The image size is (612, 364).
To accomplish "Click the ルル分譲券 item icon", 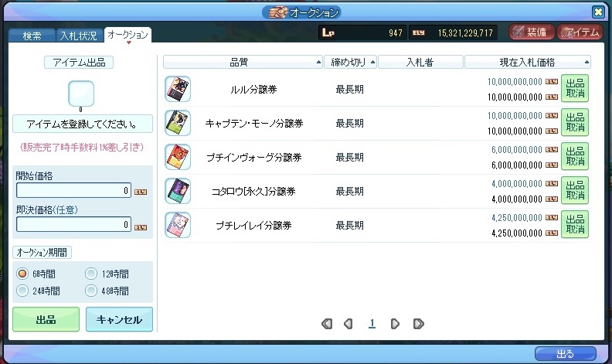I will click(177, 90).
